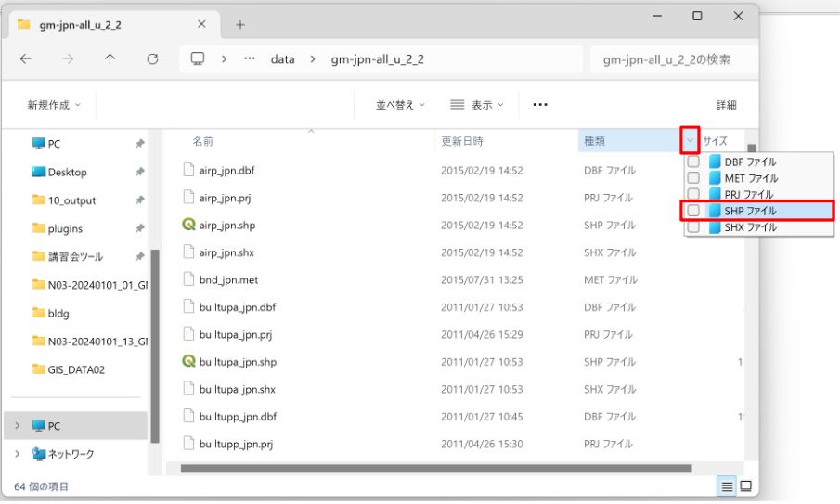Click the horizontal scrollbar of file list
The height and width of the screenshot is (504, 840).
pyautogui.click(x=436, y=468)
